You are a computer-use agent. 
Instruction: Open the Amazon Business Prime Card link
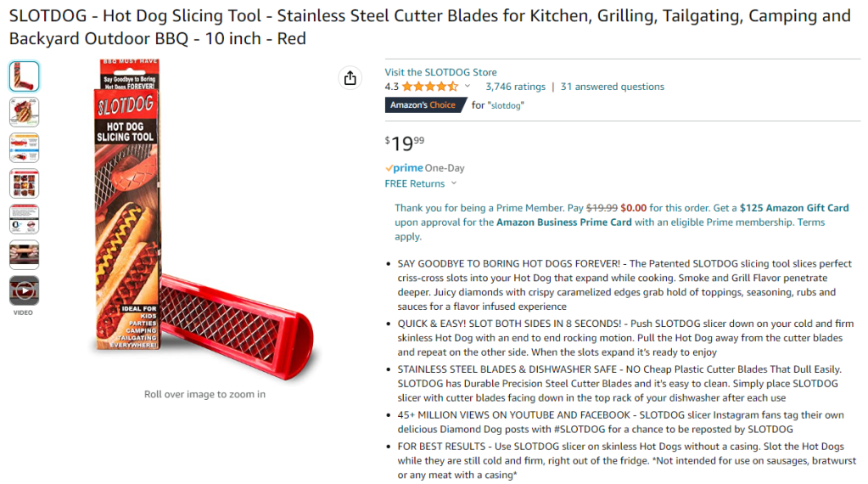(x=563, y=222)
